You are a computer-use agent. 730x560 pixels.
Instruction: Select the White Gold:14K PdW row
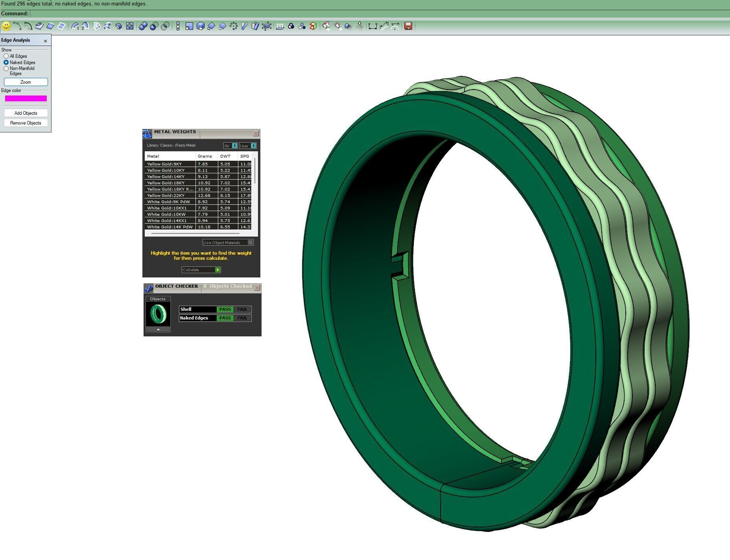(x=198, y=227)
